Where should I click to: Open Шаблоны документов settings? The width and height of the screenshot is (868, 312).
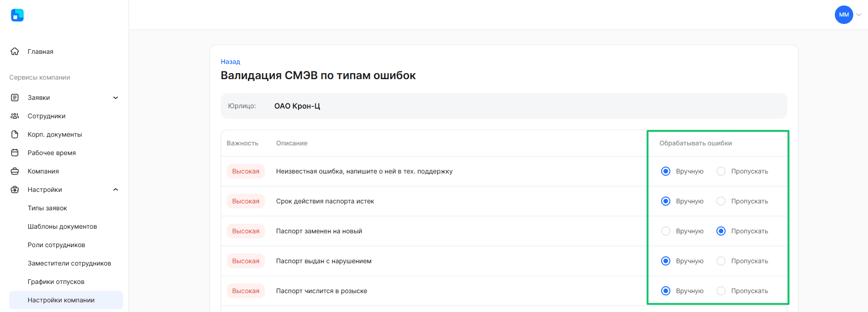tap(62, 226)
